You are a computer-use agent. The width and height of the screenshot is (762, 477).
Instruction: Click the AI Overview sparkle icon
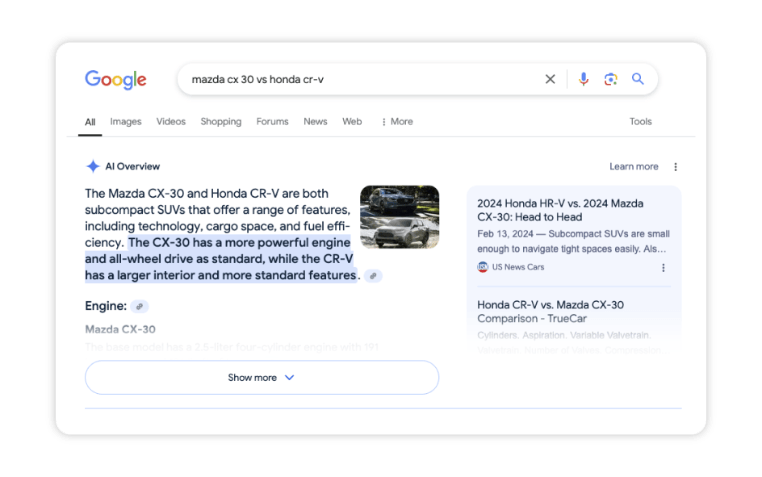pos(92,166)
